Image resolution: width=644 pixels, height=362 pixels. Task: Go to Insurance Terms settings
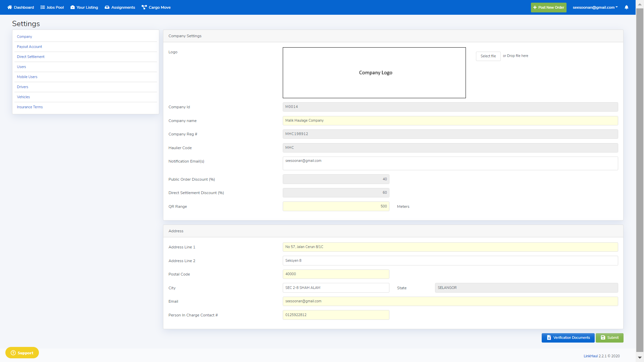click(x=30, y=107)
